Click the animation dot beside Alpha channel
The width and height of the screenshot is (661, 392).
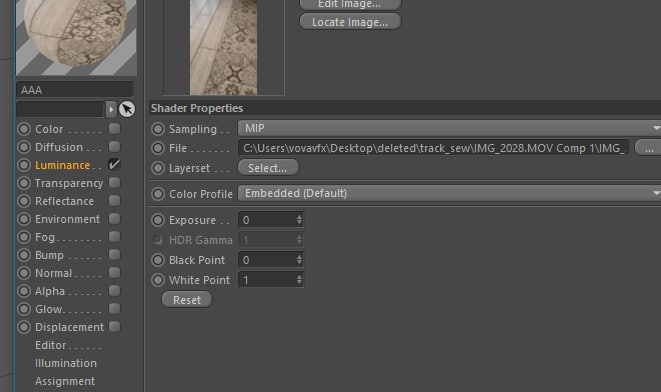pos(24,291)
